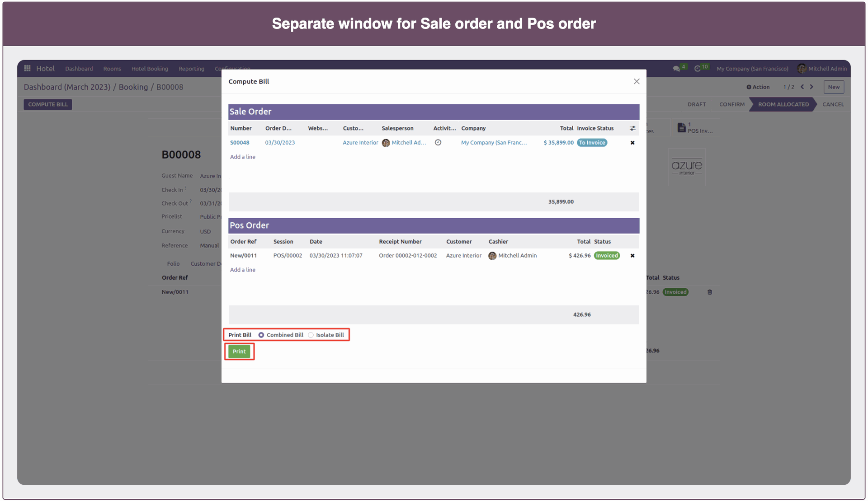Select ROOM ALLOCATED status stage
This screenshot has height=501, width=868.
tap(783, 104)
